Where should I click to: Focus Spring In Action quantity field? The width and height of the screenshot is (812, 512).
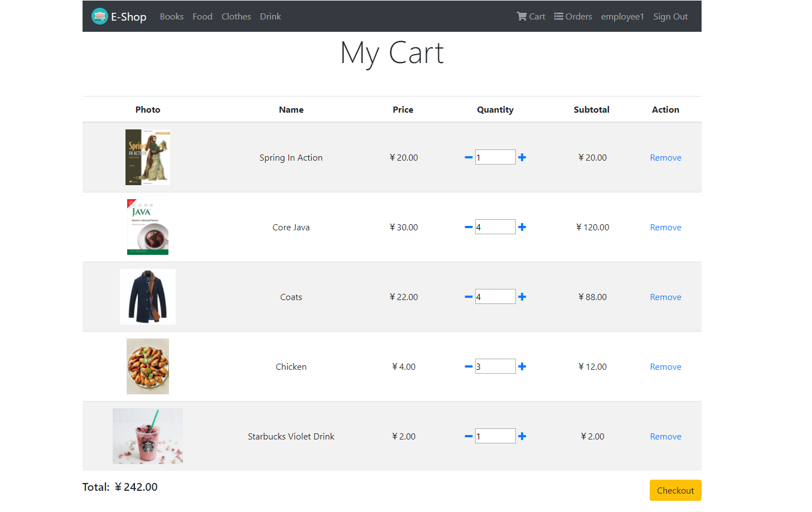(495, 157)
